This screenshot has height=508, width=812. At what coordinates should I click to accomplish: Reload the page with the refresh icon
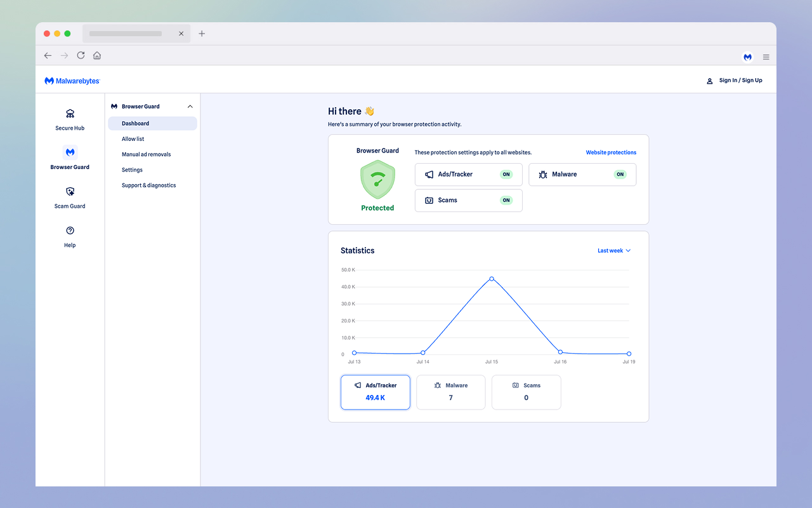click(81, 55)
